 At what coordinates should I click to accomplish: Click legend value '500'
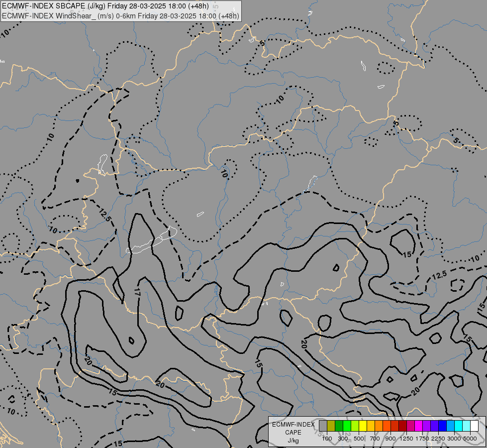[x=359, y=439]
